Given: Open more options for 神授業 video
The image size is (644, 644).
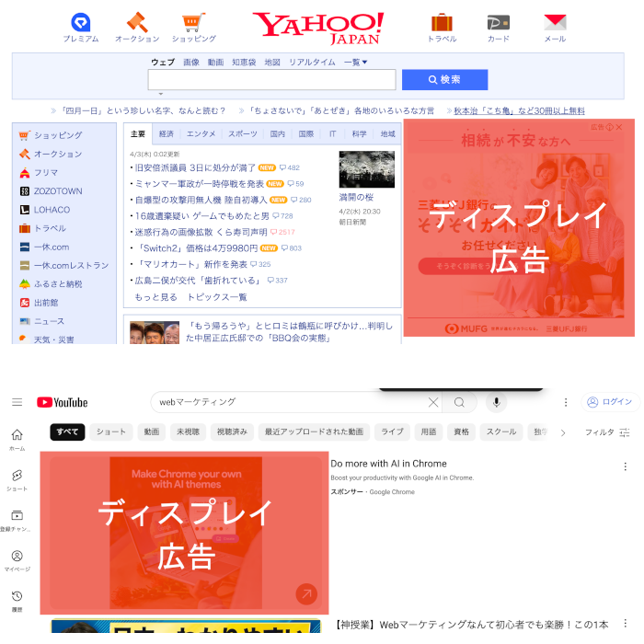Looking at the screenshot, I should tap(625, 624).
